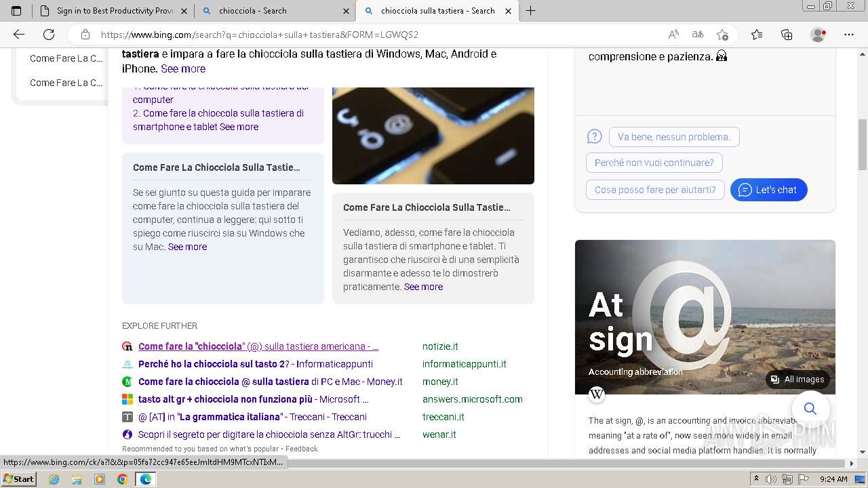Open the tab actions menu icon

point(16,11)
